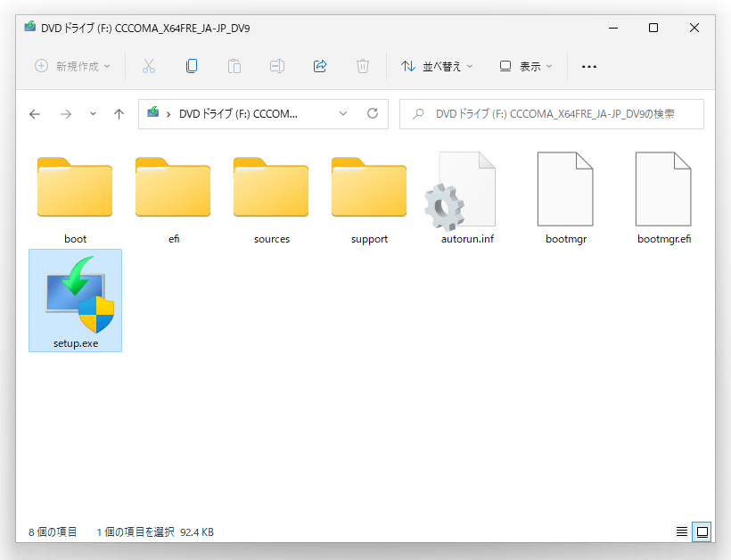Click the 8 個の項目 status text
The width and height of the screenshot is (731, 560).
[x=53, y=532]
